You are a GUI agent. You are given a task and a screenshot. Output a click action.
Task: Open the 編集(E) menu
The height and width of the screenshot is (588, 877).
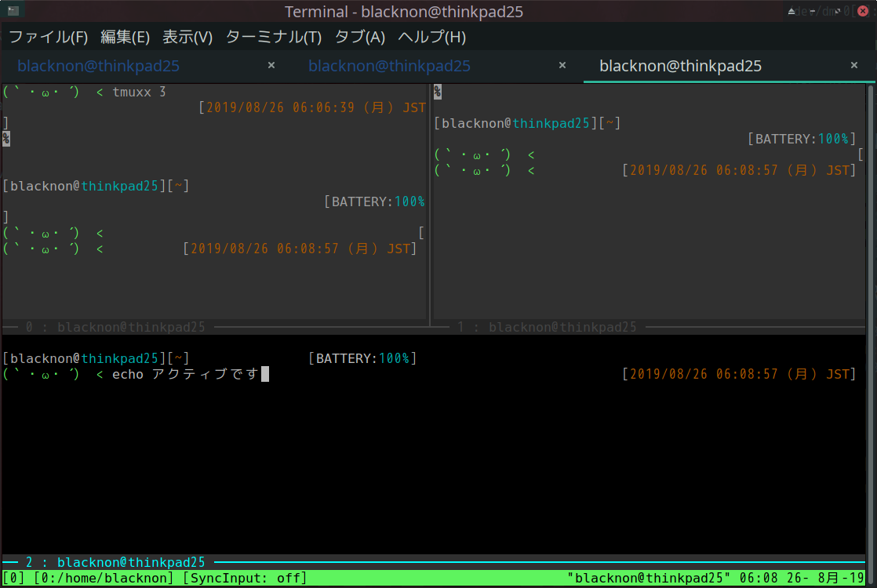125,37
